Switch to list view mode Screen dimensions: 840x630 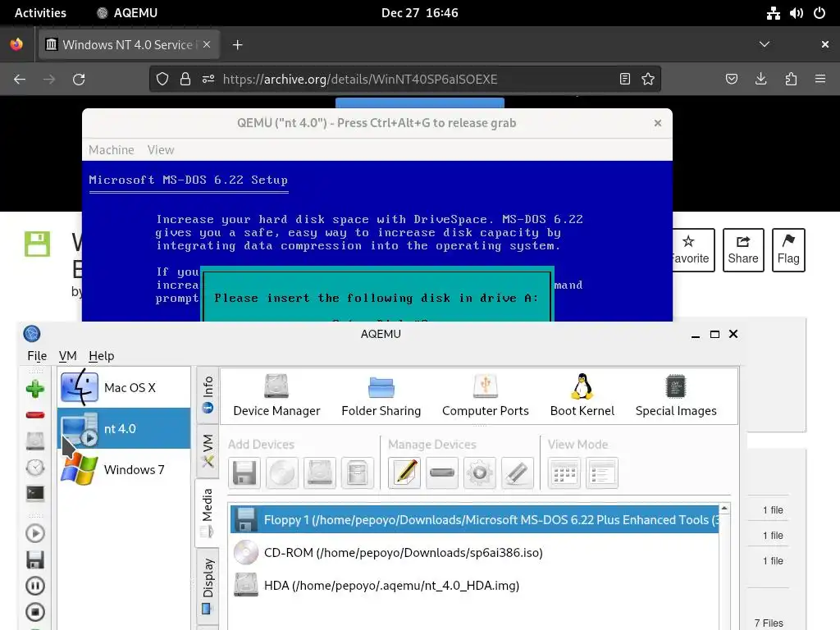coord(602,473)
